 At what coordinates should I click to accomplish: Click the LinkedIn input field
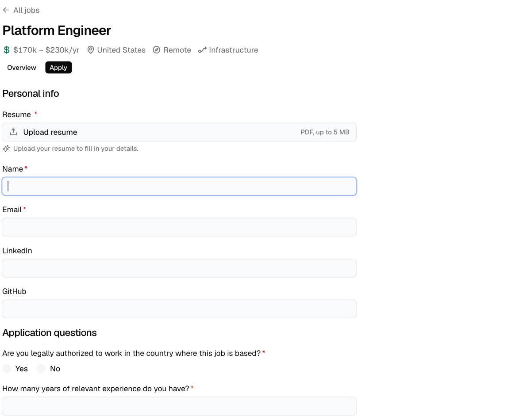[x=179, y=268]
